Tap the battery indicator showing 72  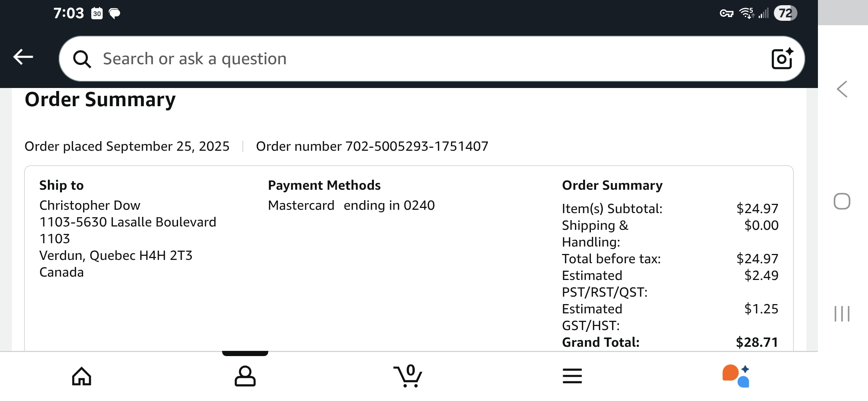[785, 13]
